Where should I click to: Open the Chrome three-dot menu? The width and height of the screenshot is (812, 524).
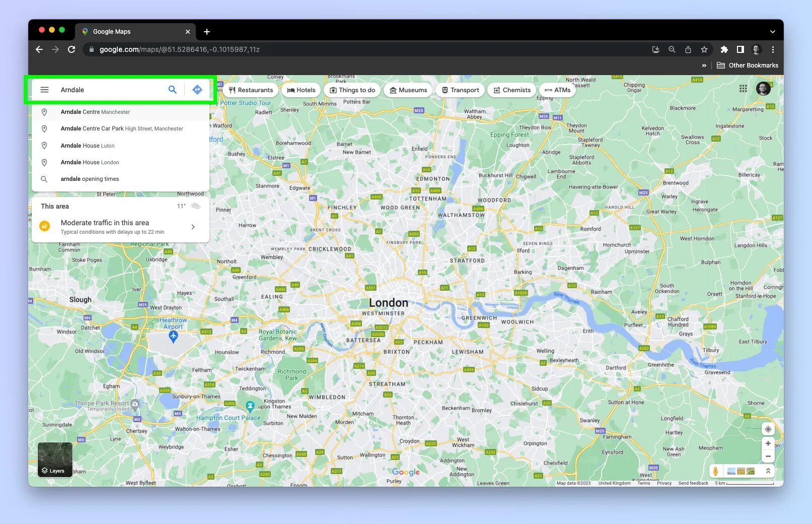(x=773, y=49)
